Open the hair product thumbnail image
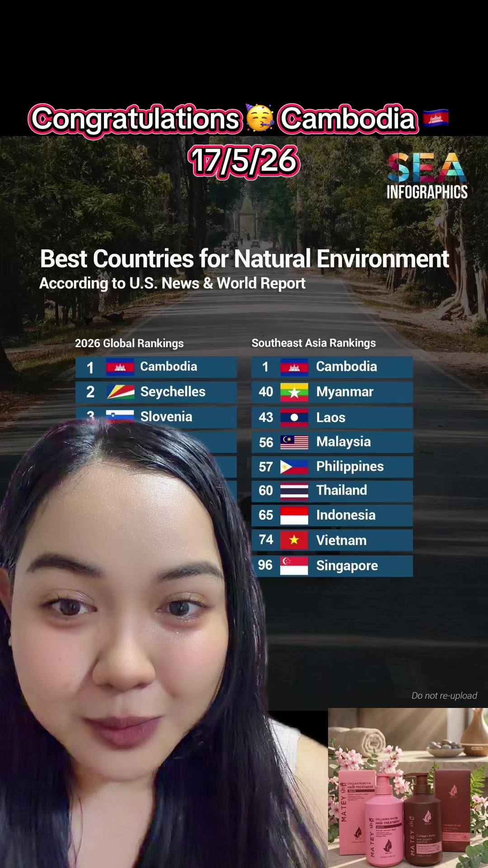This screenshot has height=868, width=488. [x=408, y=788]
